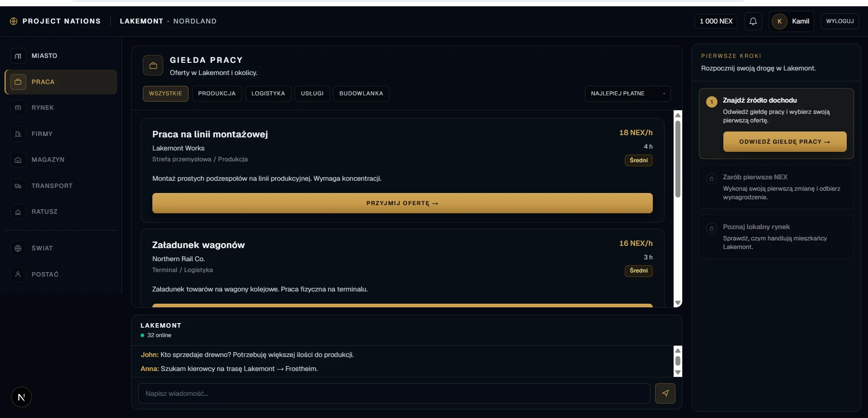Click the 18 NEX/h pay rate
Image resolution: width=868 pixels, height=418 pixels.
click(636, 132)
